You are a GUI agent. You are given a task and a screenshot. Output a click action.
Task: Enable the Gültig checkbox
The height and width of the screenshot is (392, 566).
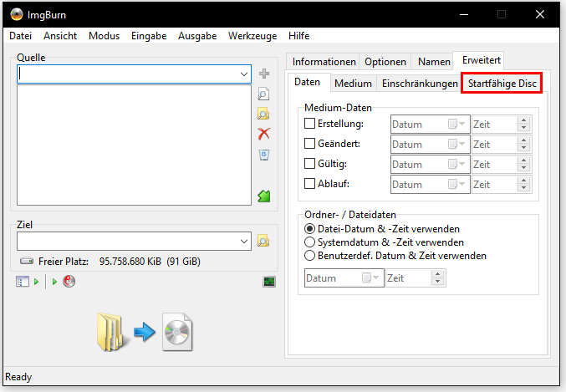click(x=309, y=164)
